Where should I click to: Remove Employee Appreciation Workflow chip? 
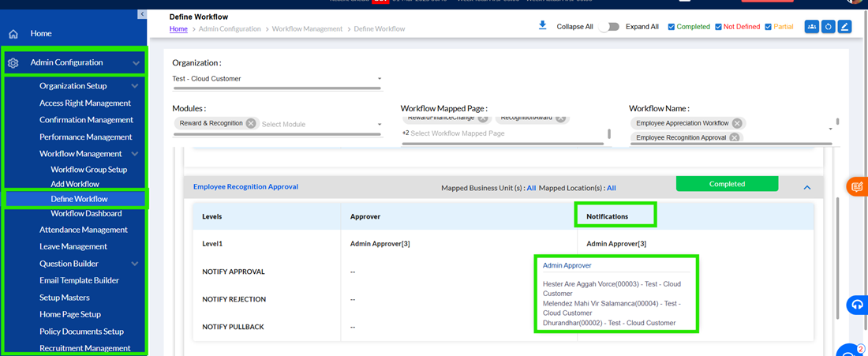coord(737,123)
